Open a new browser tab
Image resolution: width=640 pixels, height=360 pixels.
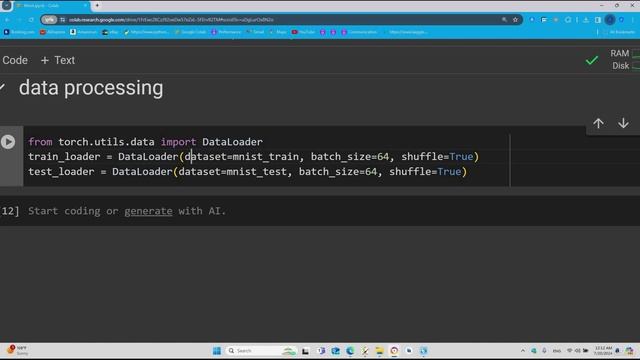pyautogui.click(x=97, y=6)
